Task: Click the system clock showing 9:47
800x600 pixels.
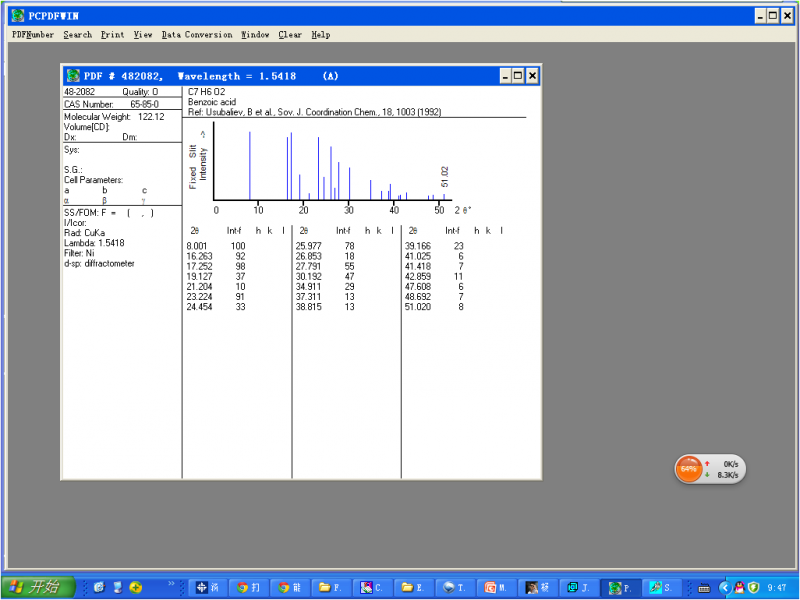Action: (779, 588)
